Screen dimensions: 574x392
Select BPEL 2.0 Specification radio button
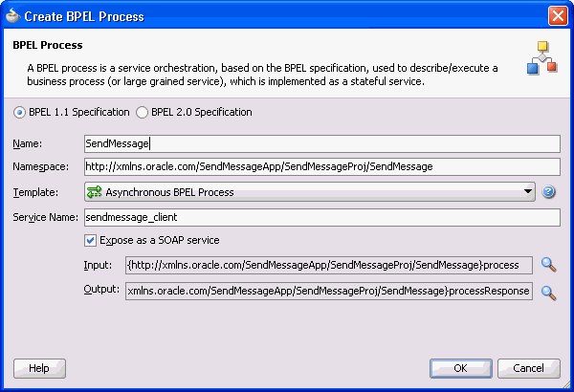[142, 112]
